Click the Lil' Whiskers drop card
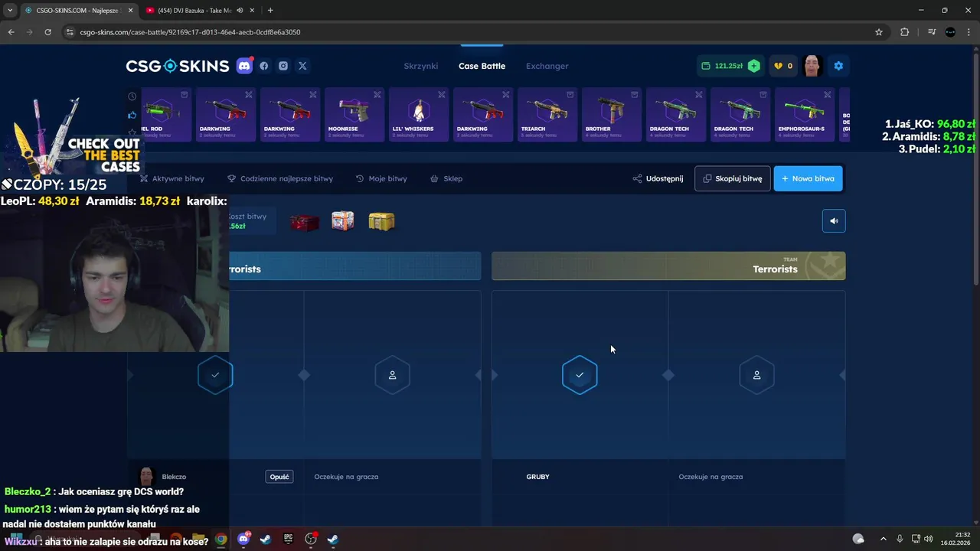This screenshot has width=980, height=551. coord(419,114)
